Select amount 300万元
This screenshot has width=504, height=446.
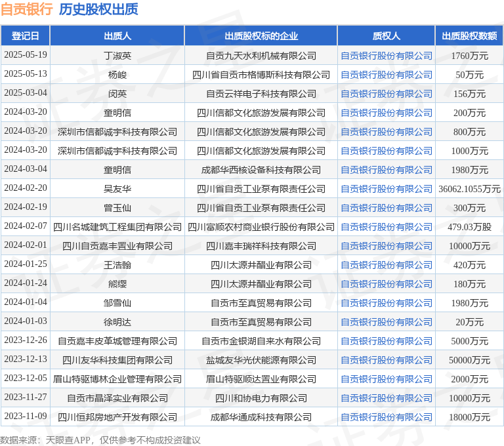[469, 208]
